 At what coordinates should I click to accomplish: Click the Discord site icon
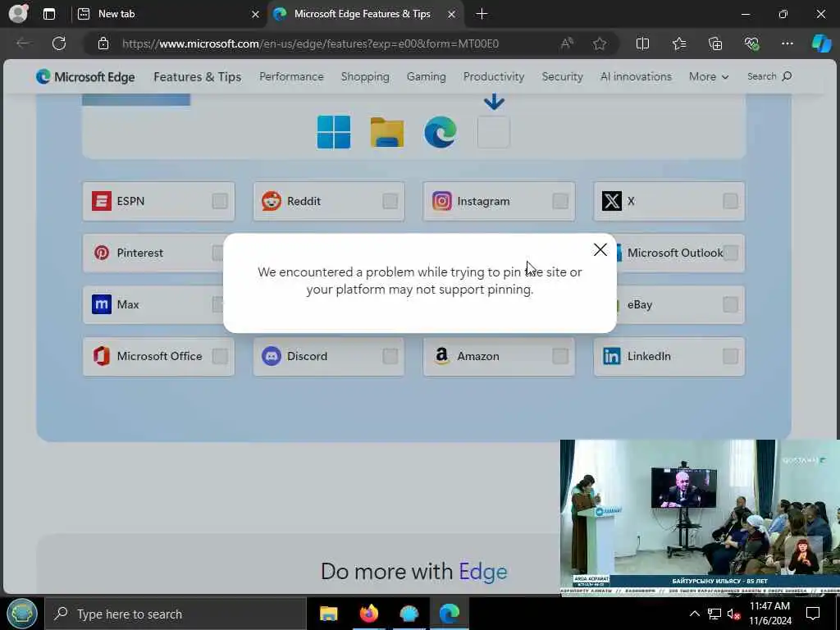[272, 356]
